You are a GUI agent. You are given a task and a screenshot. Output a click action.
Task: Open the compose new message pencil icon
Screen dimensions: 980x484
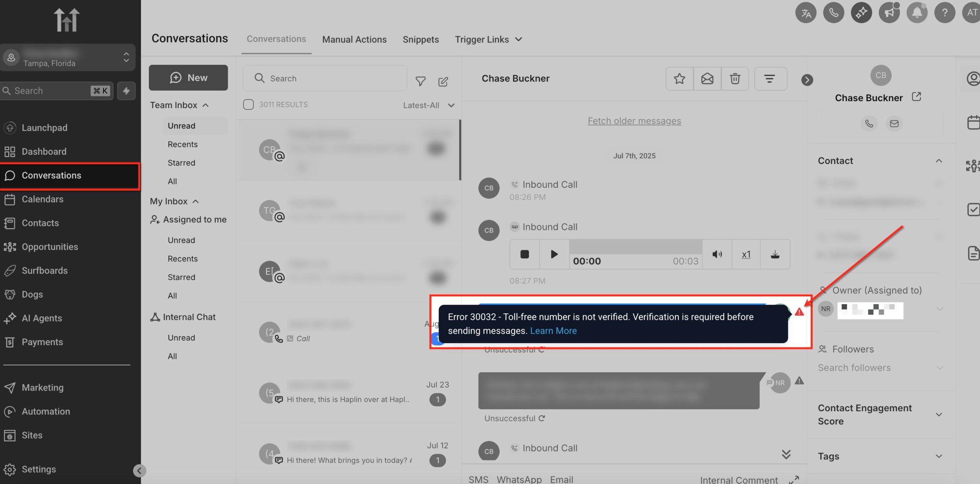pyautogui.click(x=443, y=81)
